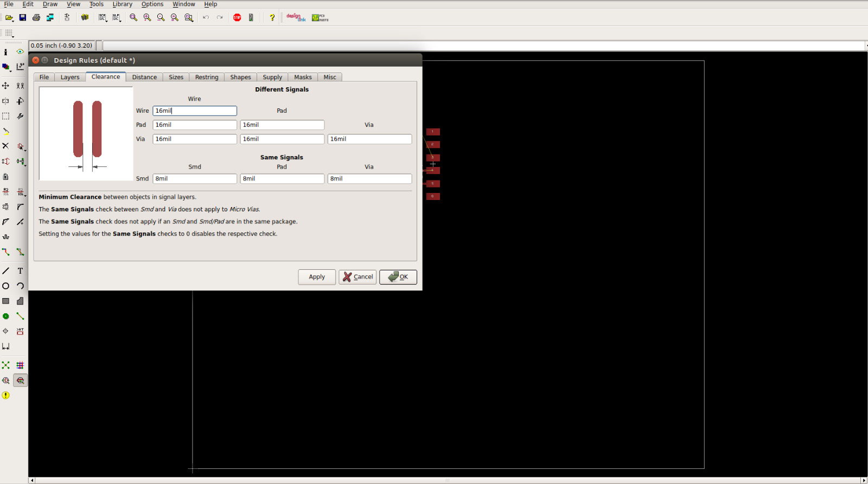
Task: Switch to the Restring tab
Action: (207, 77)
